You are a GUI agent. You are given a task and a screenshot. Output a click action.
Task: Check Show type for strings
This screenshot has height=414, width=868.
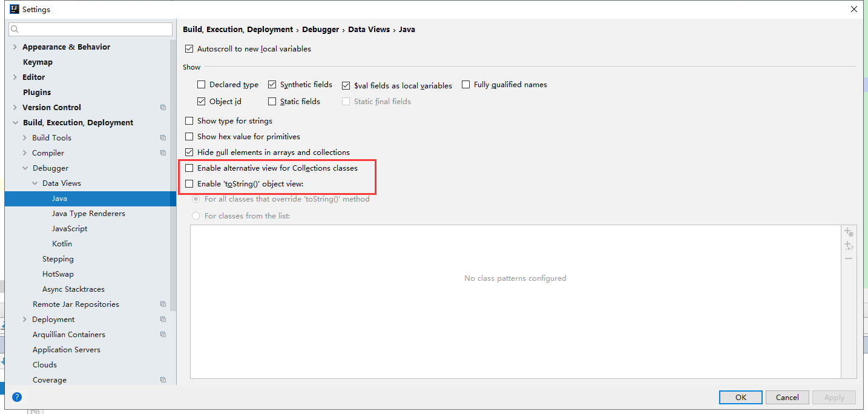(189, 120)
